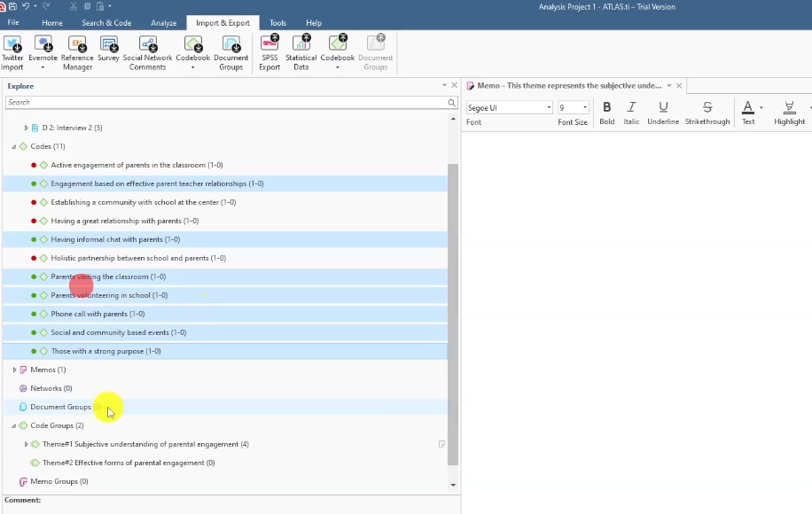Open the text color picker dropdown
Image resolution: width=812 pixels, height=514 pixels.
coord(761,108)
